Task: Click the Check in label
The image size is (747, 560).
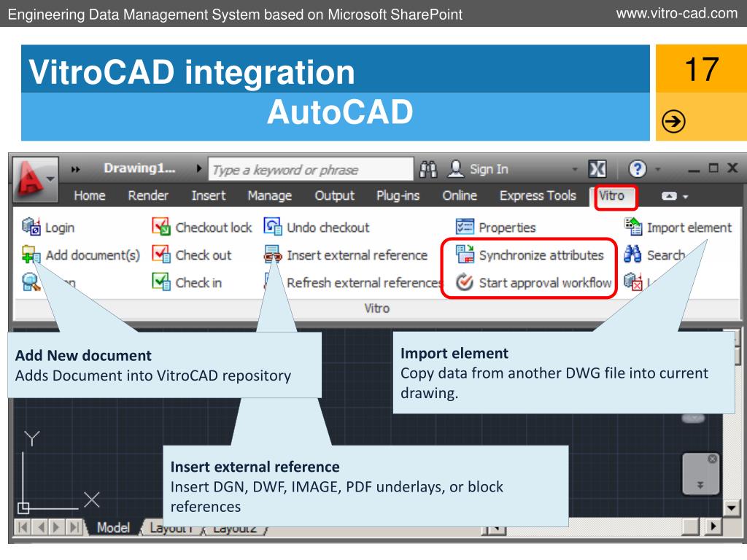Action: 198,283
